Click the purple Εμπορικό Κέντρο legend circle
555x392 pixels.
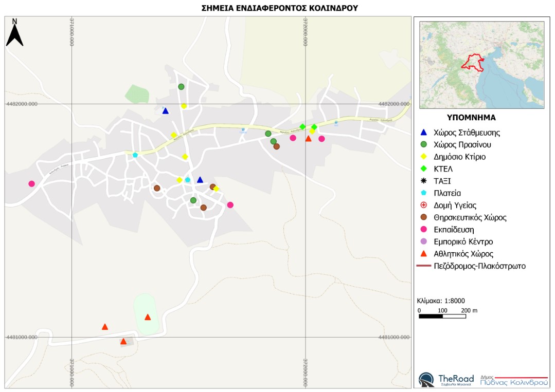(423, 241)
